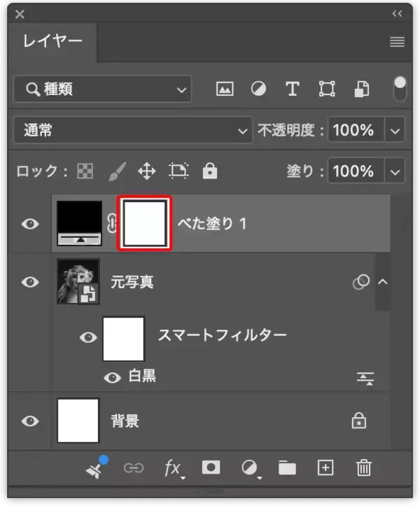This screenshot has width=420, height=508.
Task: Collapse the 元写真 smart filters list
Action: click(x=383, y=282)
